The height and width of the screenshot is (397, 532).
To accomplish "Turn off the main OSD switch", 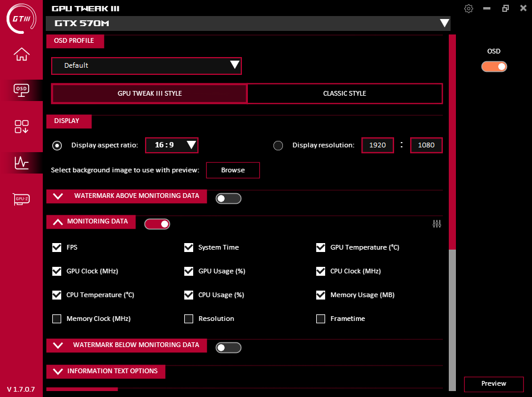I will pos(494,67).
